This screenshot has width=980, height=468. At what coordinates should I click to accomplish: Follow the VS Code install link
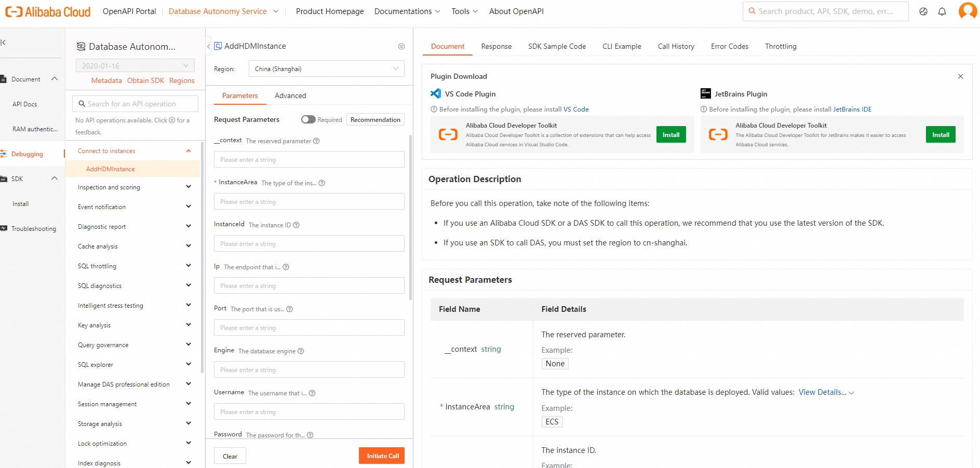click(576, 109)
